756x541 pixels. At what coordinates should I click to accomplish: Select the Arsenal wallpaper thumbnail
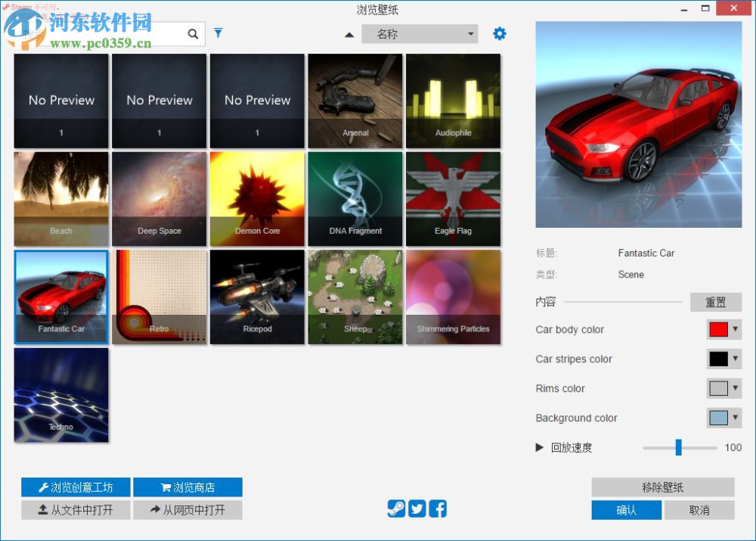pos(355,101)
